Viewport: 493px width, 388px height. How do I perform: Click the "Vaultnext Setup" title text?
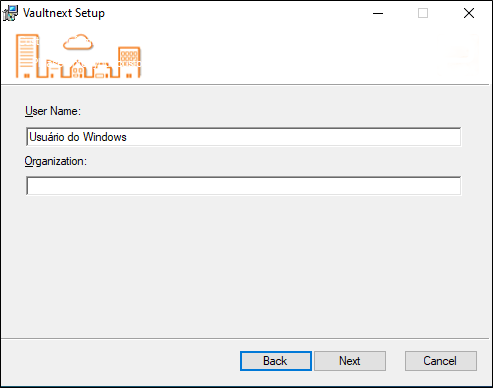[x=64, y=13]
